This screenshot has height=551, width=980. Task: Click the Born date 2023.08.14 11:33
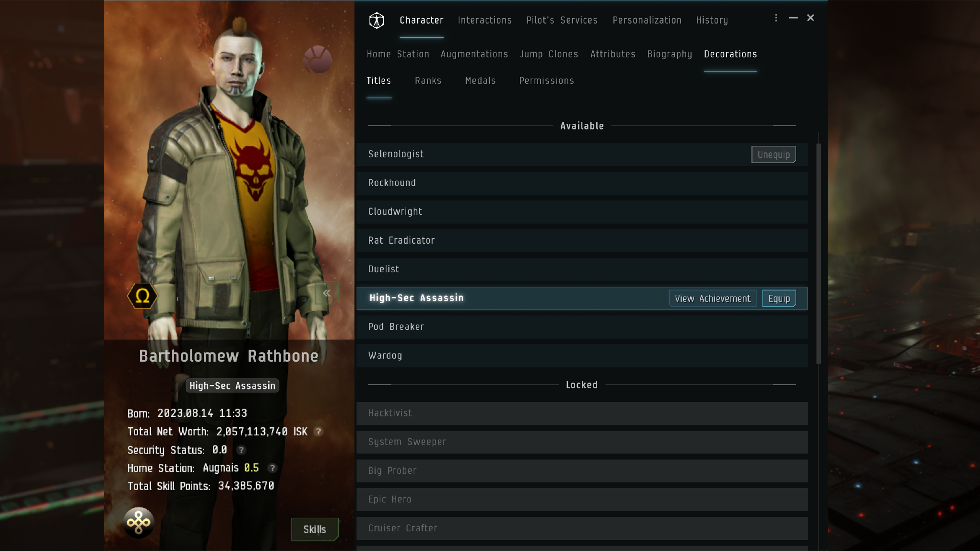(202, 413)
